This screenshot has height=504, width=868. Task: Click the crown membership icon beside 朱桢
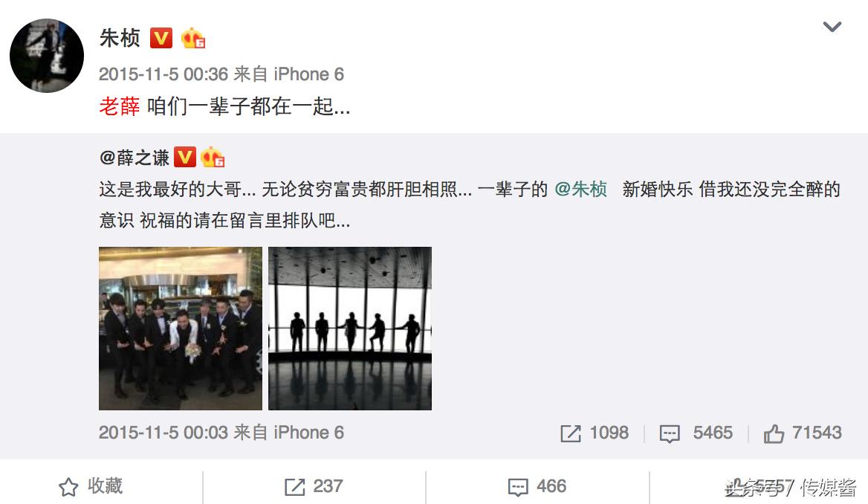coord(192,38)
